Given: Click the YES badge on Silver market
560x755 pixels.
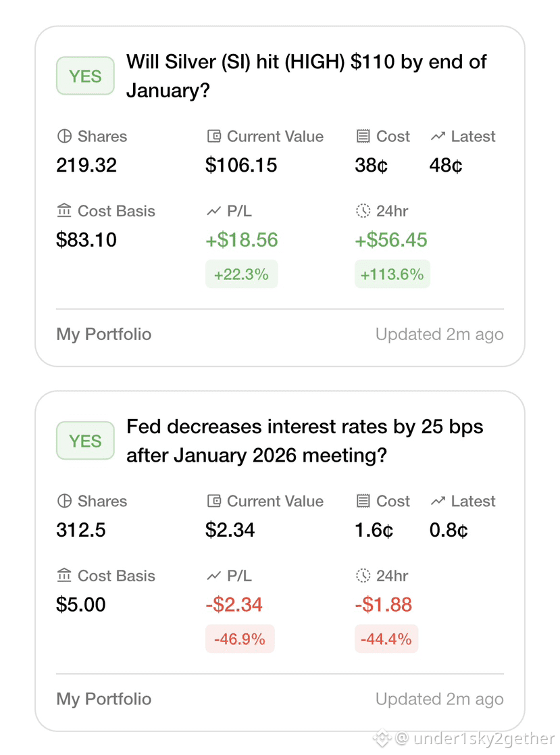Looking at the screenshot, I should pos(85,76).
